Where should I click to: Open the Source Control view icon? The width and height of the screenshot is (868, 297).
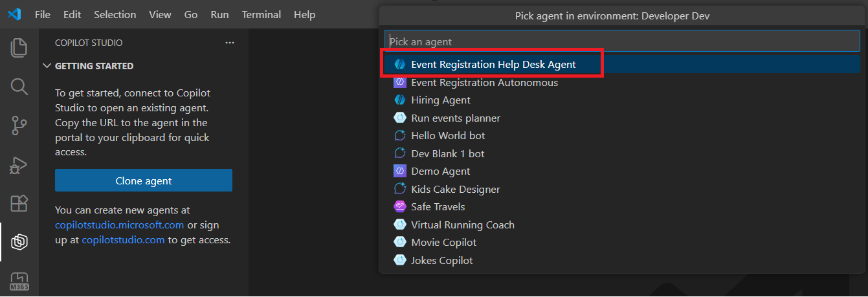pyautogui.click(x=19, y=125)
